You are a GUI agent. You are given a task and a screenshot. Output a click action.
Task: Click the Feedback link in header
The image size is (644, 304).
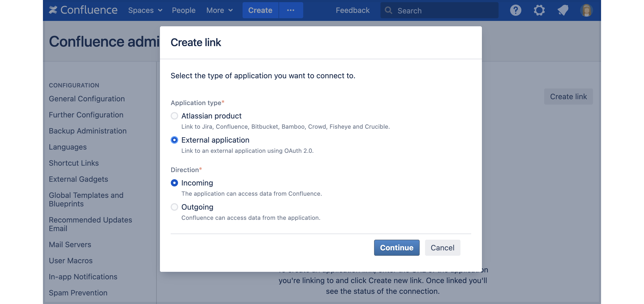(x=353, y=10)
